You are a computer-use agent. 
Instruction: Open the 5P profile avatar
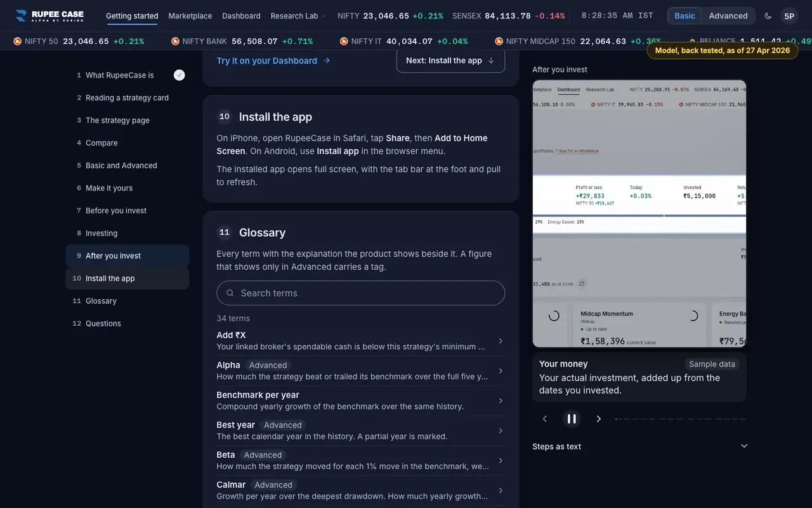pos(789,16)
